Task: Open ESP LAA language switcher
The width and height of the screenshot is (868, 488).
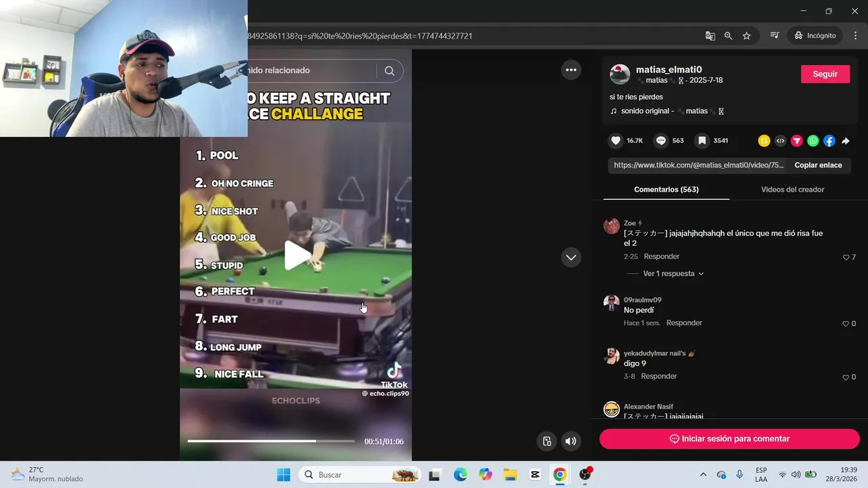Action: tap(762, 475)
